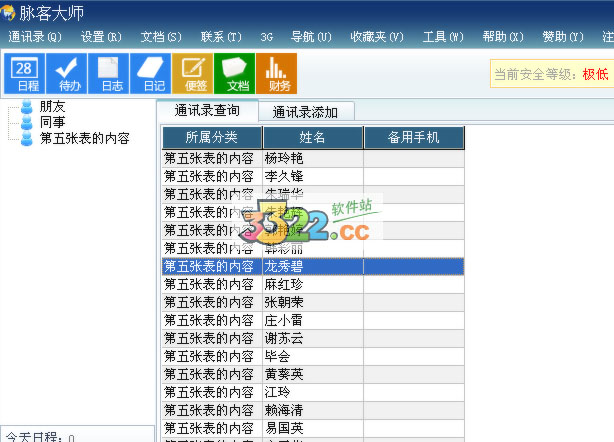Select the contact row 麻红珍
The width and height of the screenshot is (614, 442).
[x=313, y=284]
